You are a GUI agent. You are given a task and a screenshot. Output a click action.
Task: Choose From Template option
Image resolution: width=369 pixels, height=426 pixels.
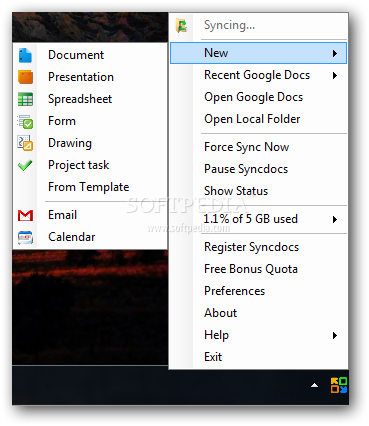coord(90,187)
